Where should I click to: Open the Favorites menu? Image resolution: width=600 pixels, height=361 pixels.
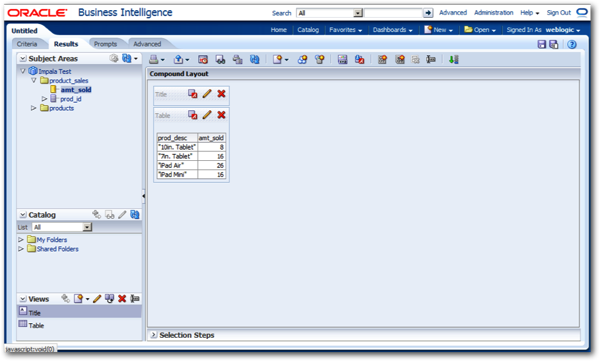pyautogui.click(x=346, y=30)
